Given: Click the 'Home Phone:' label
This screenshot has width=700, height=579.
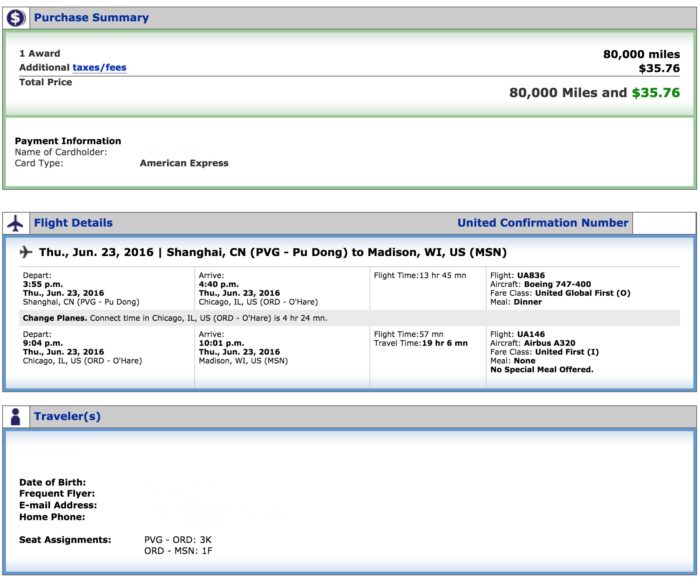Looking at the screenshot, I should (x=52, y=517).
